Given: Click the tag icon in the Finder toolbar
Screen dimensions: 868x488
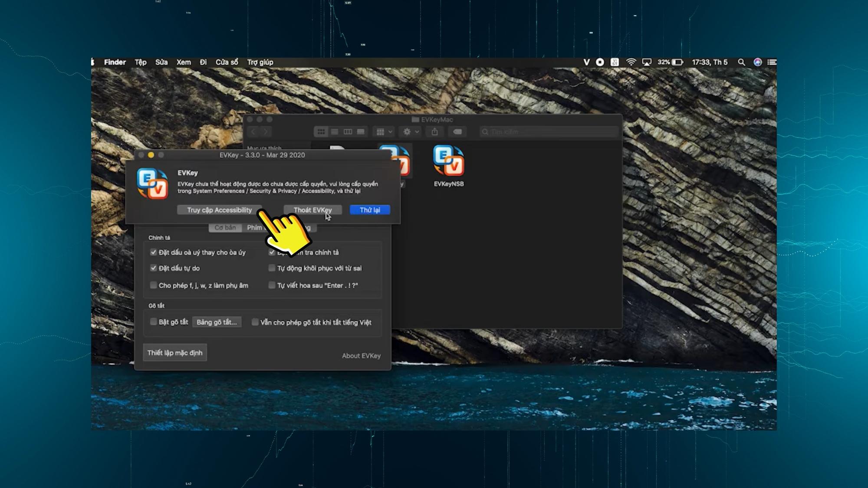Looking at the screenshot, I should tap(457, 131).
